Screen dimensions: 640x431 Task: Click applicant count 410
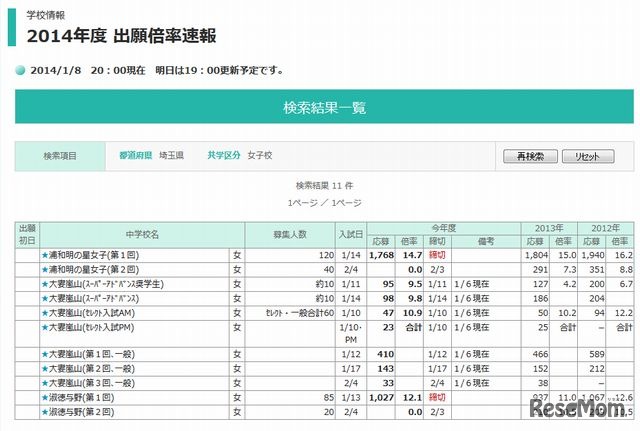[x=386, y=354]
